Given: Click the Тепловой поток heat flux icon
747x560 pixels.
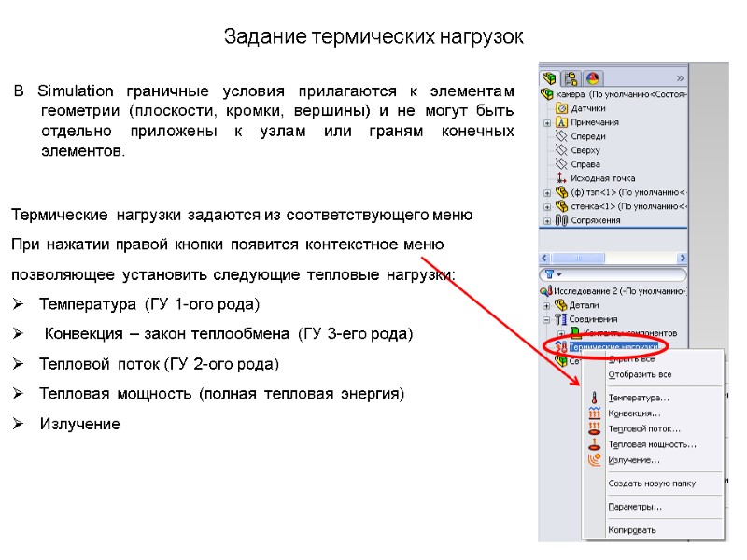Looking at the screenshot, I should pyautogui.click(x=594, y=428).
